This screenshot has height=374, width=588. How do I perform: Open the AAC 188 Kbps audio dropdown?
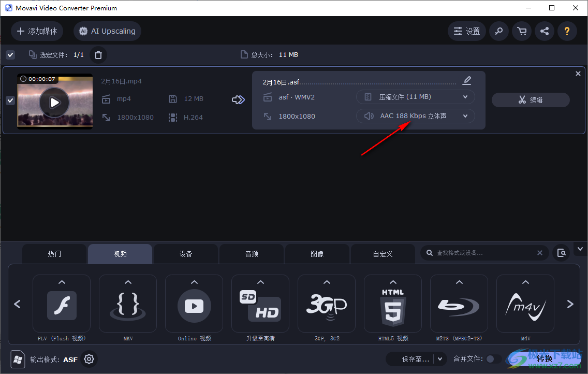415,116
